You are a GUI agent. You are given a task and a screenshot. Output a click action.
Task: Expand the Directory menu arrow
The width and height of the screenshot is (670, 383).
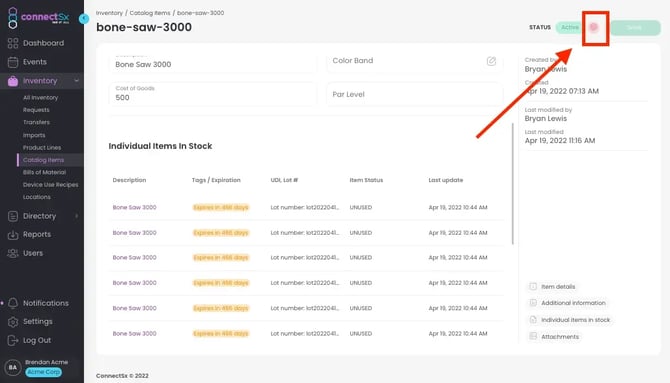tap(76, 216)
